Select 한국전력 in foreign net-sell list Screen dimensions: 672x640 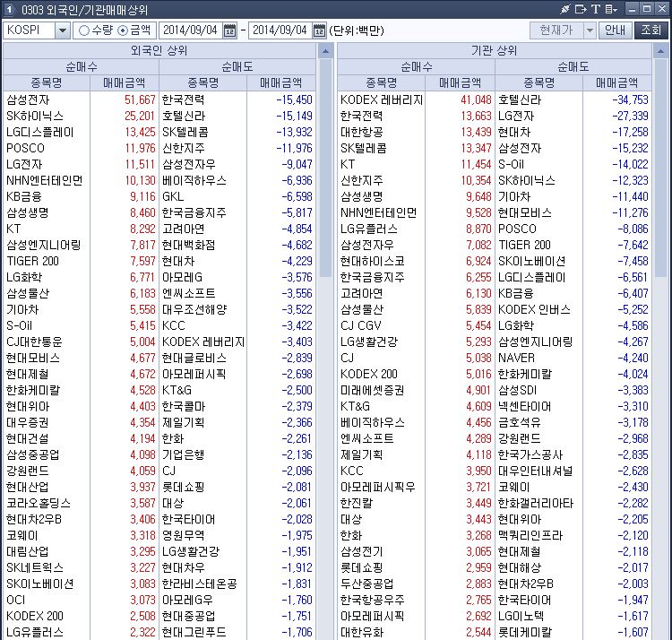coord(184,99)
